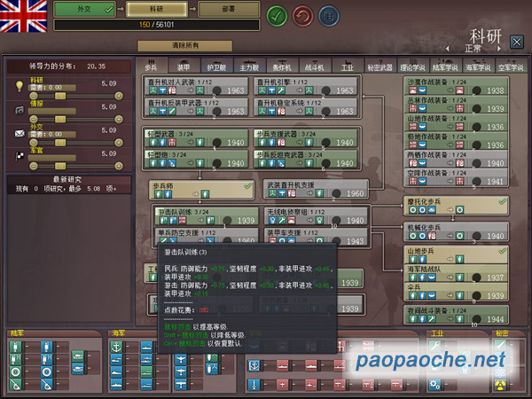
Task: Click the 部署 step button
Action: 229,9
